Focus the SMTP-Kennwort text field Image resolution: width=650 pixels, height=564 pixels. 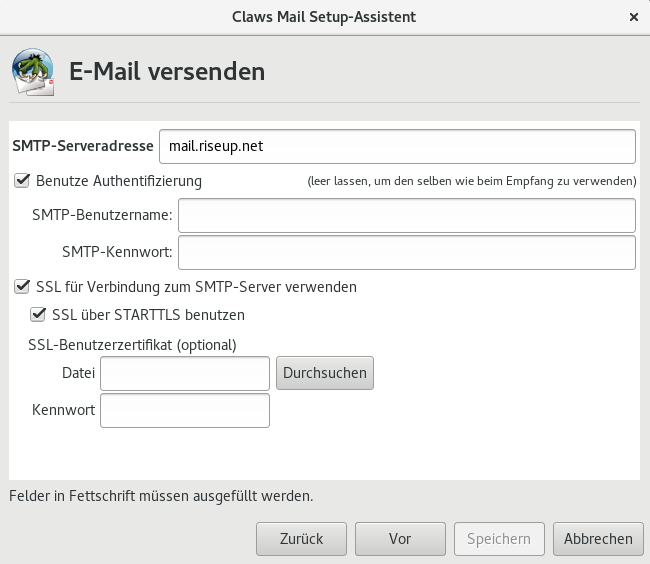tap(407, 252)
